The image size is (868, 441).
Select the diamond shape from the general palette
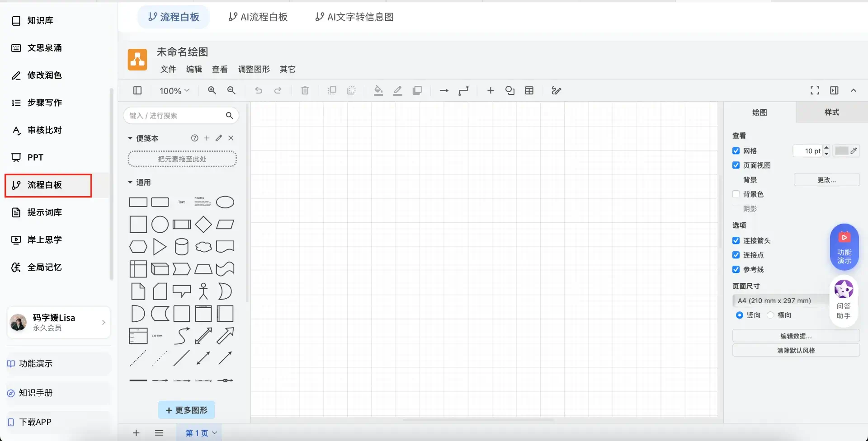[203, 225]
